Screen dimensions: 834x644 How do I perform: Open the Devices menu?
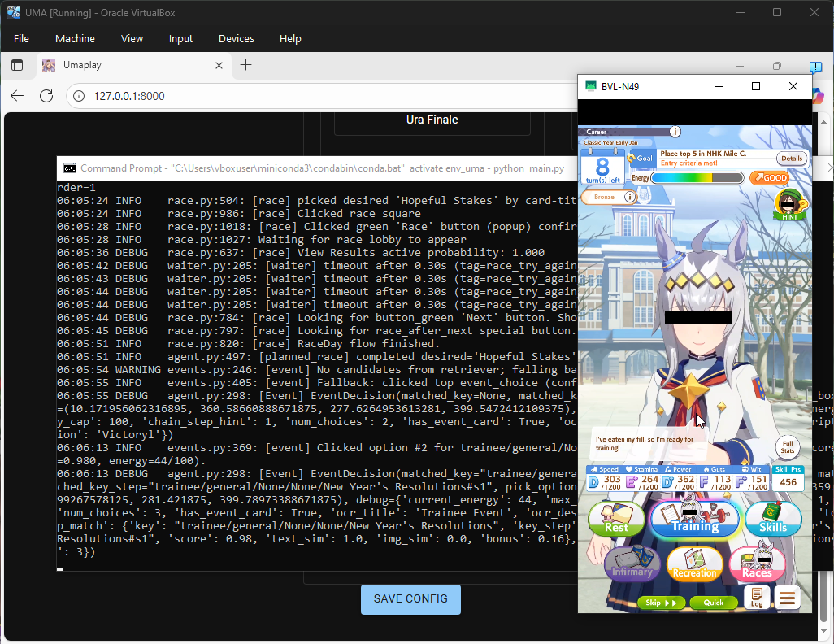[237, 38]
